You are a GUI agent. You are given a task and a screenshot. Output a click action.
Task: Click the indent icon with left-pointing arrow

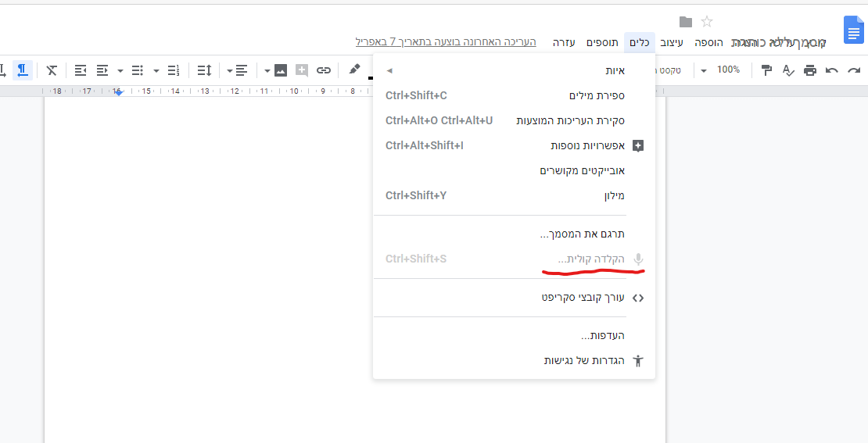click(81, 70)
